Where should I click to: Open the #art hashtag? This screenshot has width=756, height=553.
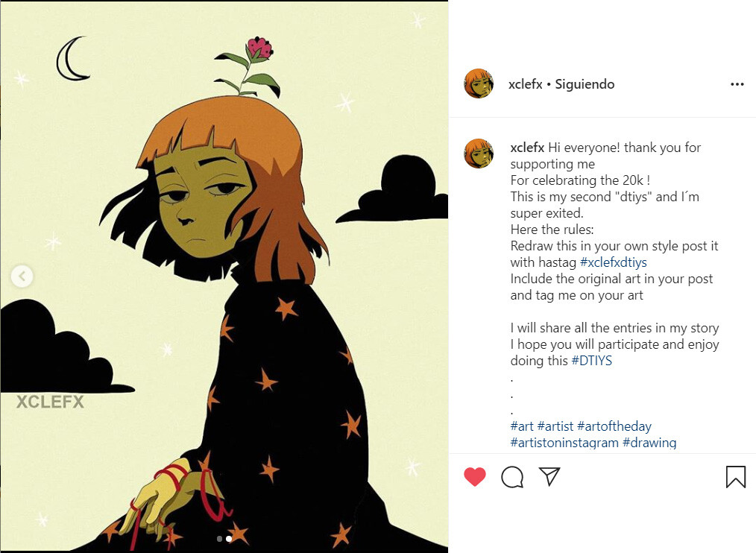(x=522, y=426)
